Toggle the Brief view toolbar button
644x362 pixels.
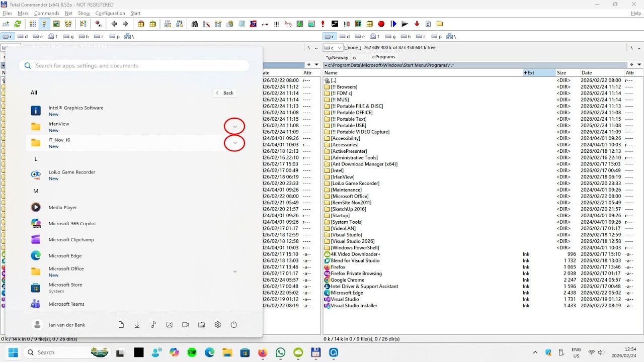coord(33,24)
